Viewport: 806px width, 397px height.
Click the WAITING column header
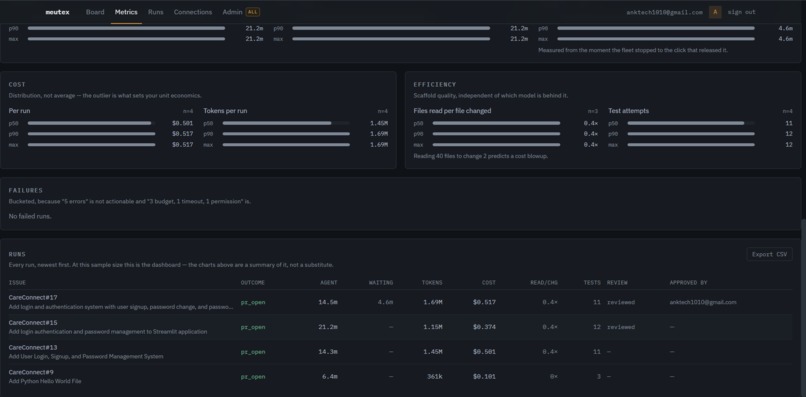(381, 282)
